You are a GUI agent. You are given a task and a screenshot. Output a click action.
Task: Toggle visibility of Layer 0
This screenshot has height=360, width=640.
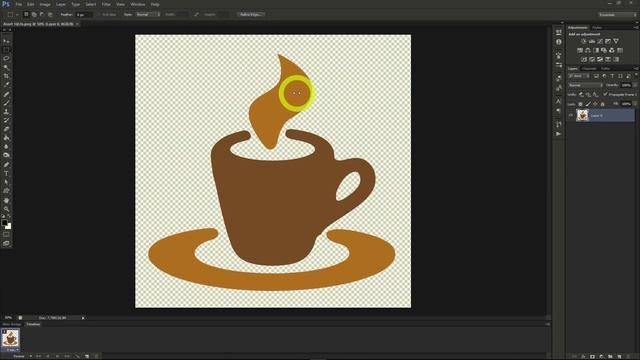(x=571, y=116)
